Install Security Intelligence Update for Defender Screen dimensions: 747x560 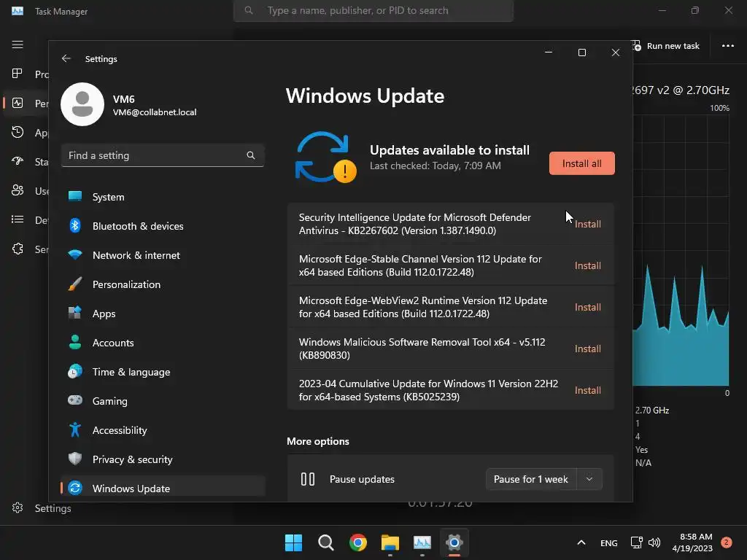[x=587, y=224]
